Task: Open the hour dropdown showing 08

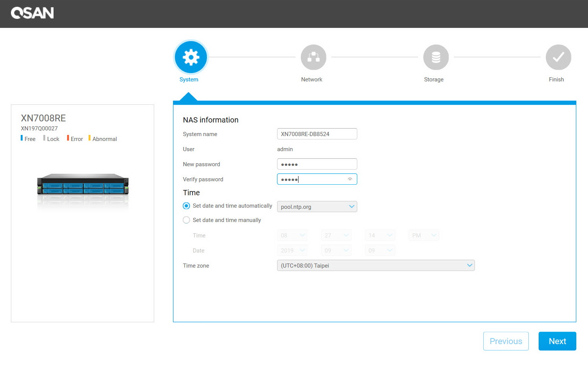Action: coord(292,235)
